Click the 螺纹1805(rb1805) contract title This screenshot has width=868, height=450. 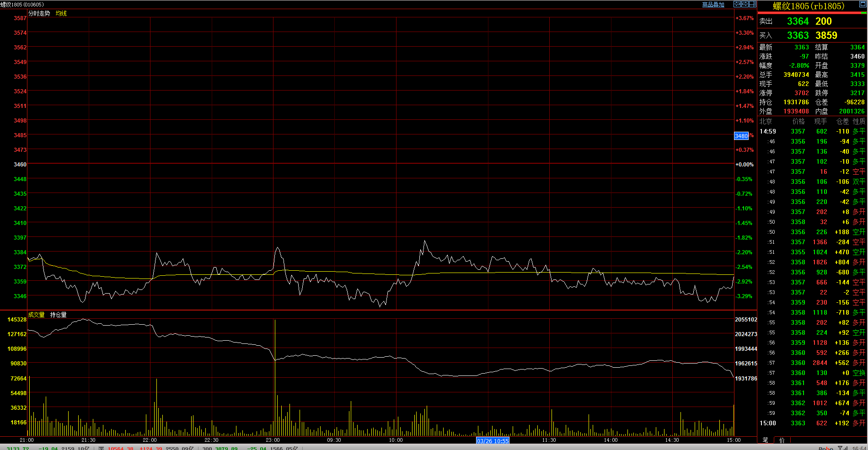tap(808, 6)
